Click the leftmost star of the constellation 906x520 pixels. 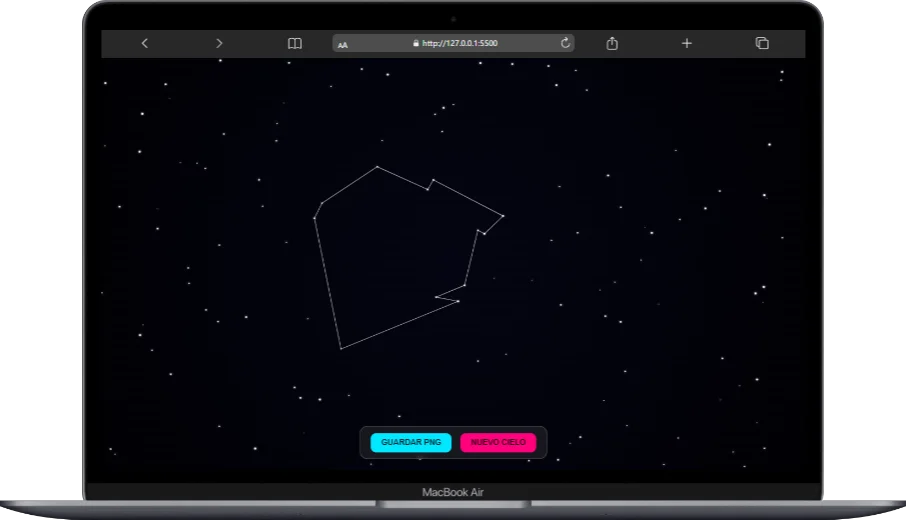click(315, 217)
